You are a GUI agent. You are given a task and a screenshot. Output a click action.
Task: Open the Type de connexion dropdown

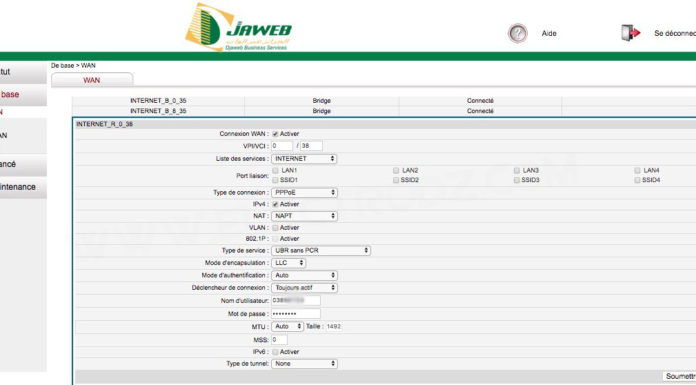304,193
